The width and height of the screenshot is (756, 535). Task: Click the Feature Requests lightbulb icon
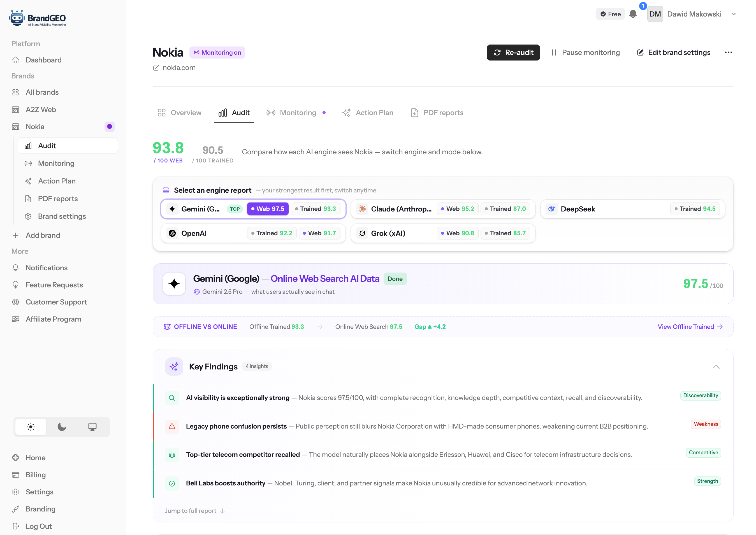point(15,285)
